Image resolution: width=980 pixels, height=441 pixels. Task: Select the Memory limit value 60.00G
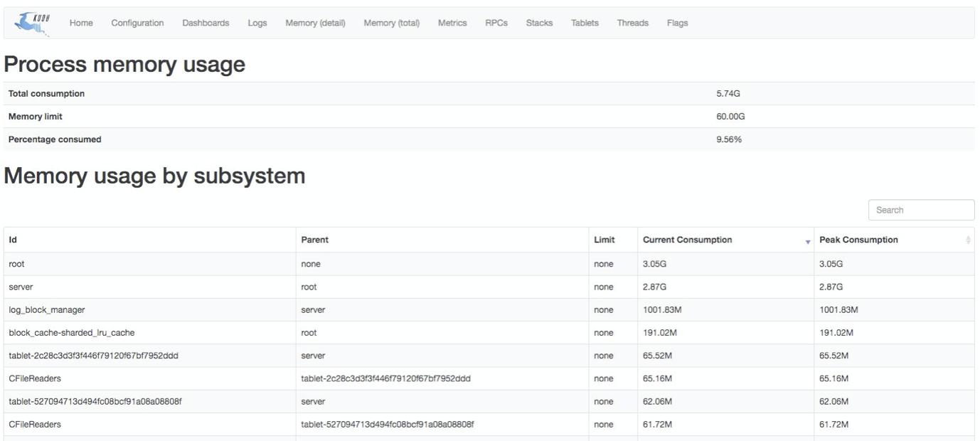(730, 117)
